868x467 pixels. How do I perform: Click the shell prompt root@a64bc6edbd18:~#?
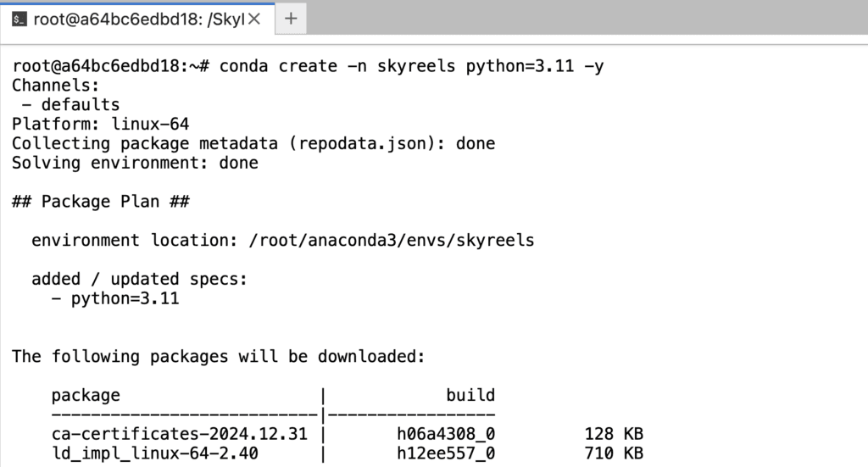pos(111,66)
